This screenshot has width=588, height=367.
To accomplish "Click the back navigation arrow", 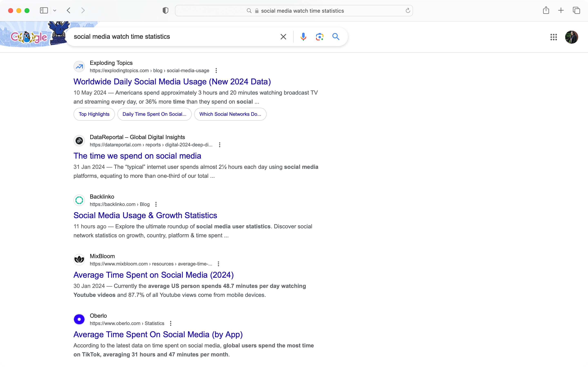I will [69, 10].
